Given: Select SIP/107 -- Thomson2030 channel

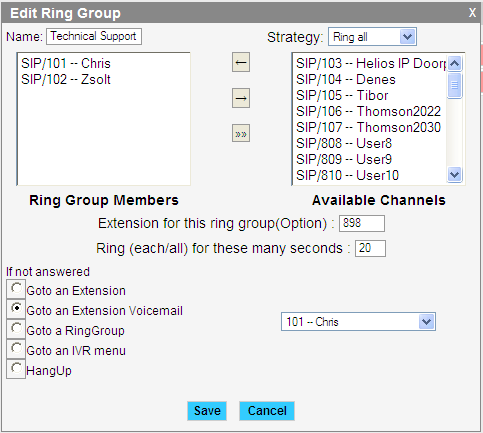Looking at the screenshot, I should [x=370, y=127].
